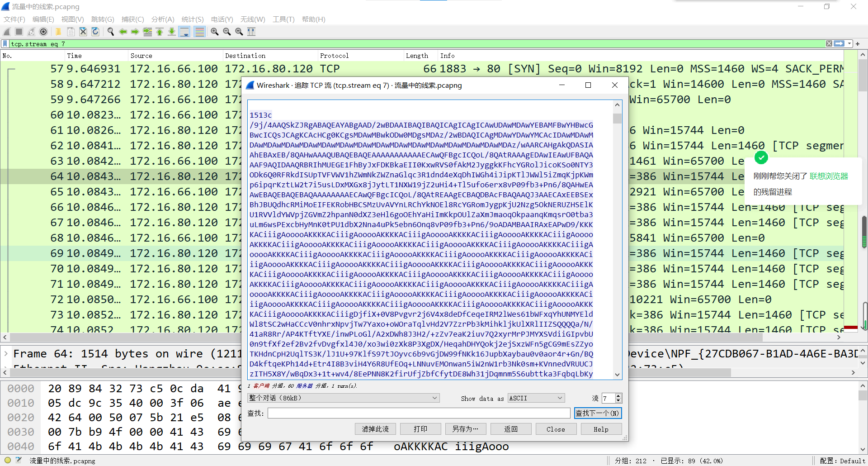The height and width of the screenshot is (466, 868).
Task: Toggle packet colorization rules
Action: point(199,32)
